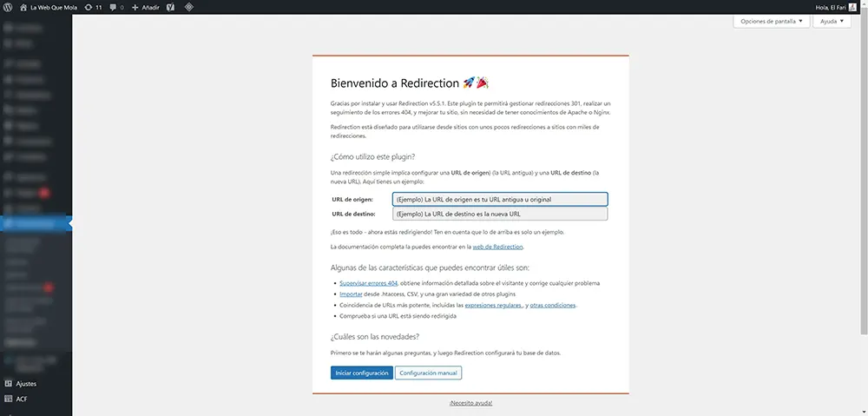Viewport: 868px width, 416px height.
Task: Click the diamond-shaped icon in admin bar
Action: 189,6
